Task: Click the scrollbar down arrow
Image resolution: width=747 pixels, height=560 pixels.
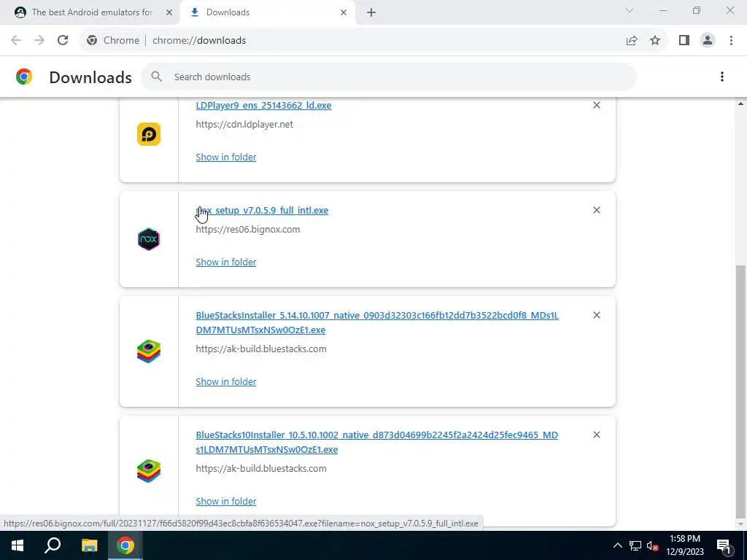Action: (x=741, y=524)
